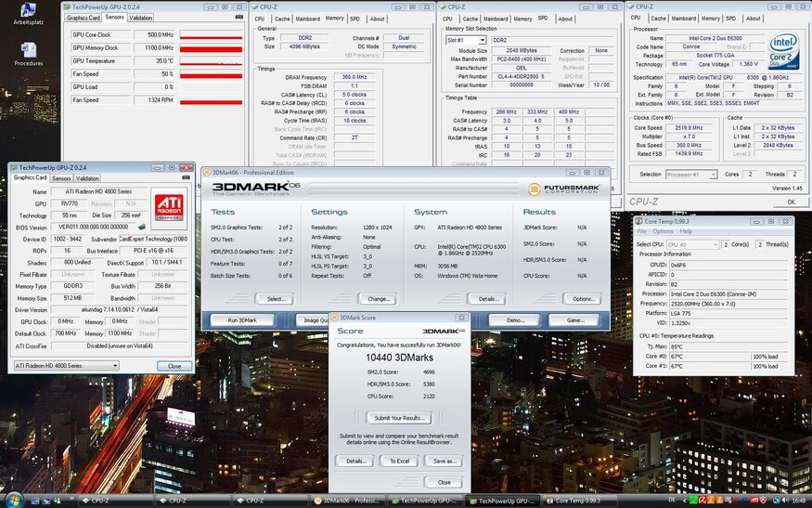812x508 pixels.
Task: Open Validation tab in GPU-Z Graphics Card window
Action: click(87, 178)
